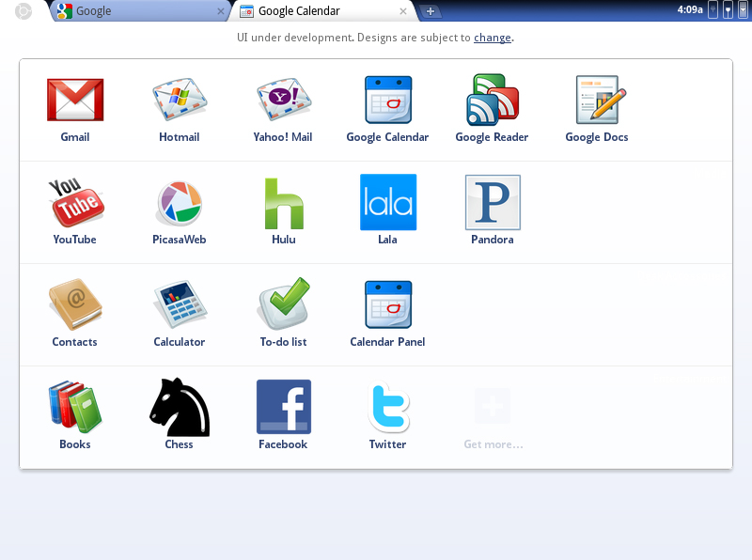Image resolution: width=752 pixels, height=560 pixels.
Task: Click the 'Chess' text label
Action: (179, 444)
